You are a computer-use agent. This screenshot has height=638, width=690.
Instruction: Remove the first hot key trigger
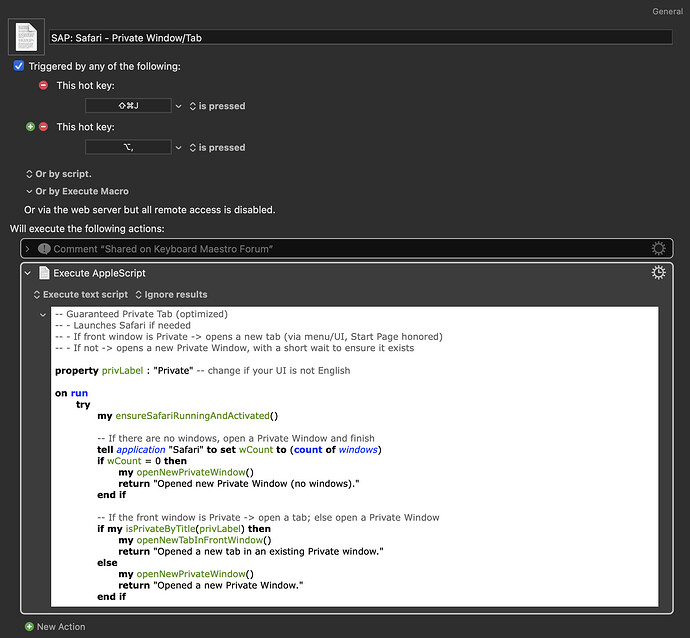coord(43,85)
